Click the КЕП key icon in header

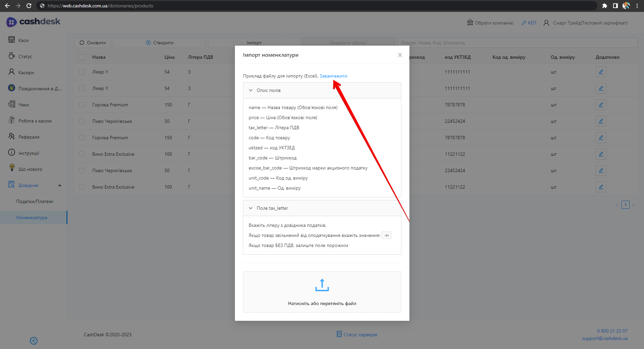coord(524,23)
